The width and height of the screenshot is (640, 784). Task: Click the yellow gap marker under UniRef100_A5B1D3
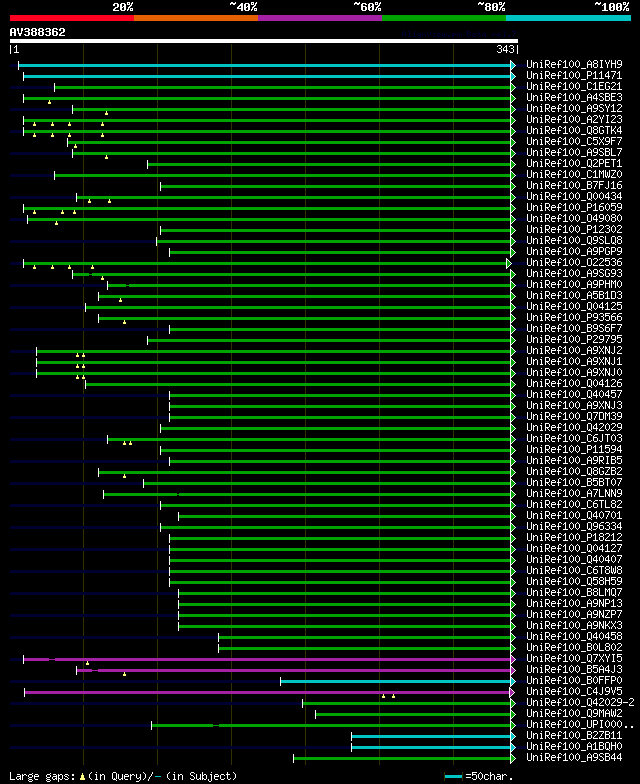click(x=120, y=300)
